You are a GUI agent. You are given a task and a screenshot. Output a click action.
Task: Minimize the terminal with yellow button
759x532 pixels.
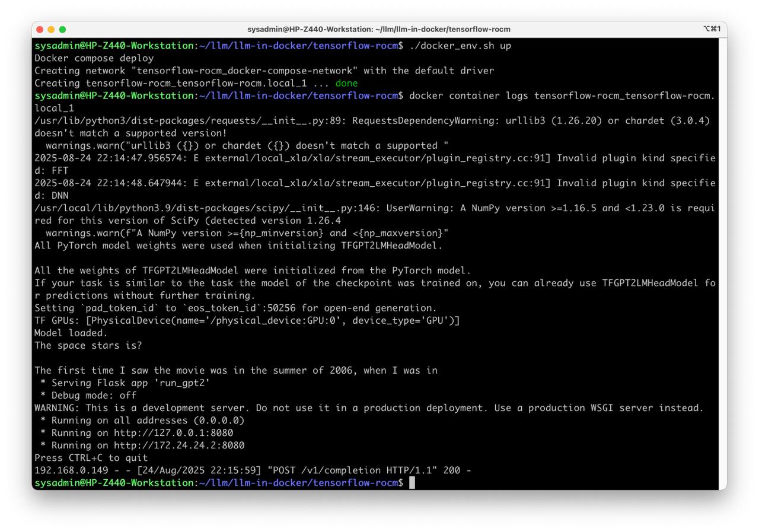pyautogui.click(x=52, y=30)
